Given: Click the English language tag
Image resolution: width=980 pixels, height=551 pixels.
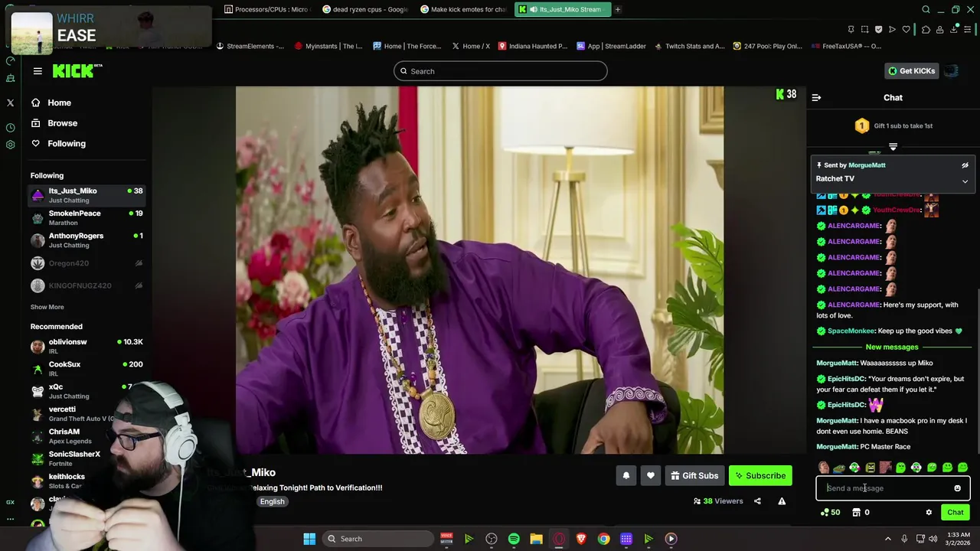Looking at the screenshot, I should (x=272, y=502).
